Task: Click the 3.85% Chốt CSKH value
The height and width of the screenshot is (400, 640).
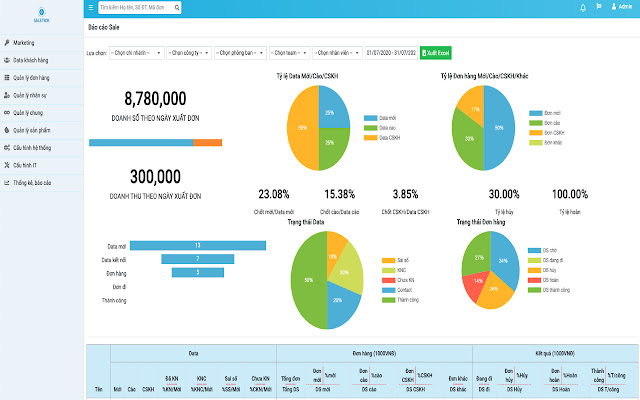Action: (405, 194)
